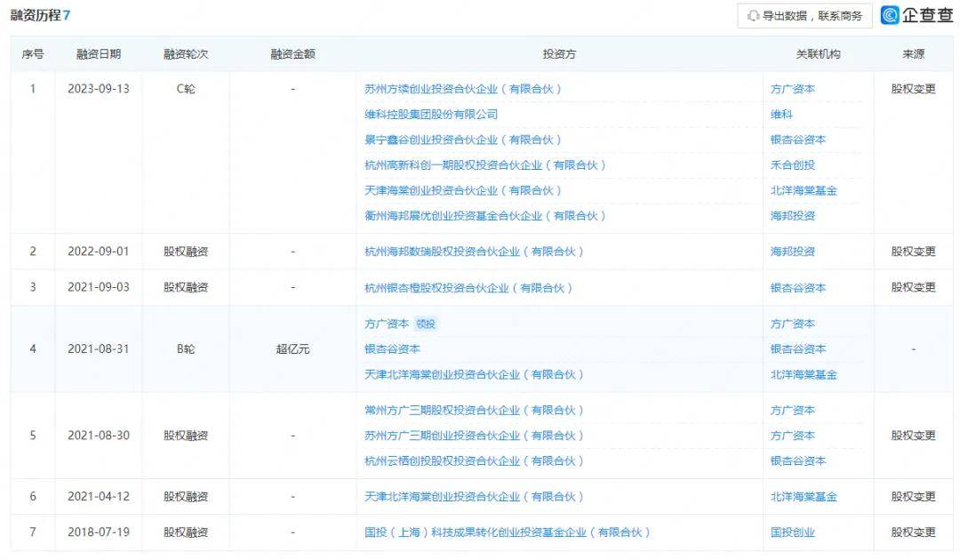Image resolution: width=960 pixels, height=560 pixels.
Task: Click the 导出数据，联系商务 button
Action: click(804, 16)
